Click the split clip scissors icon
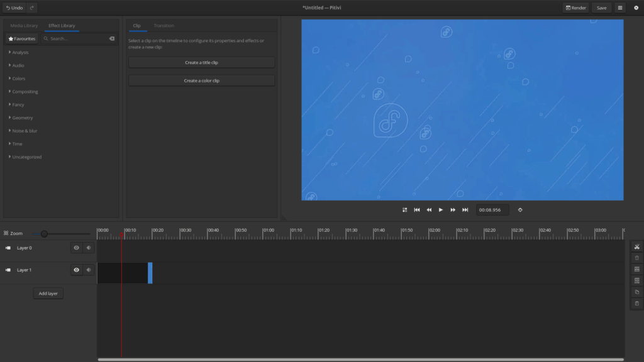The image size is (644, 362). click(x=636, y=247)
